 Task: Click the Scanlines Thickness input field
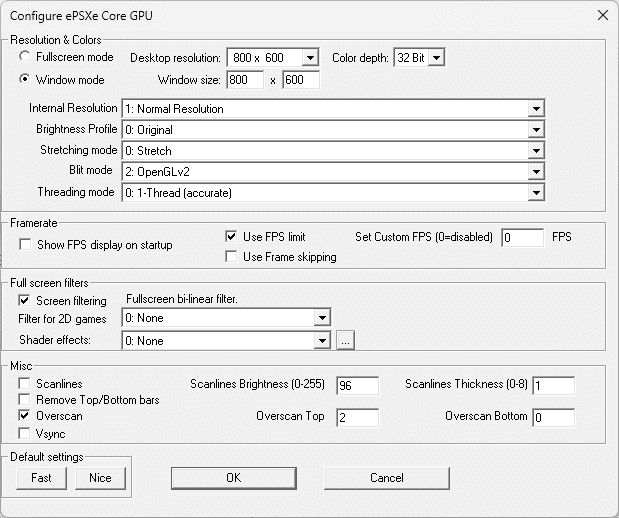tap(553, 385)
